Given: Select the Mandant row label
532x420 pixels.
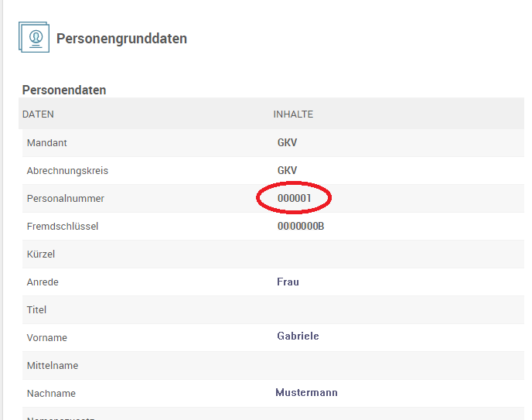Looking at the screenshot, I should coord(47,143).
